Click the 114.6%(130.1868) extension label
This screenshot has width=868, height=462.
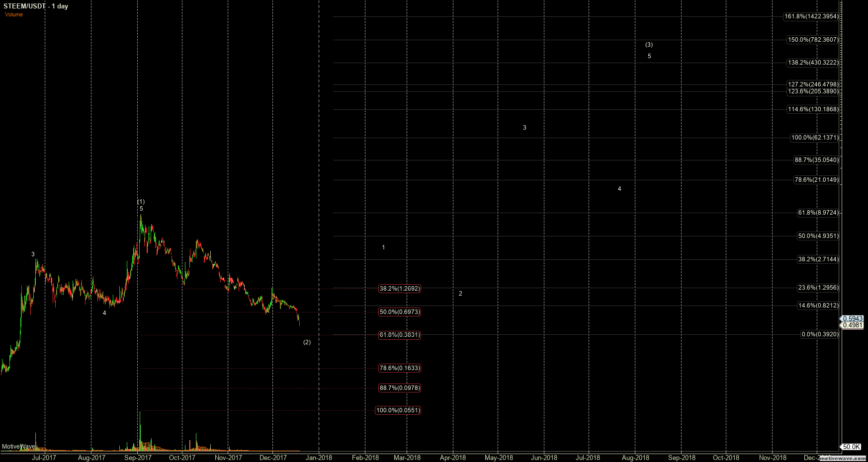pos(813,109)
